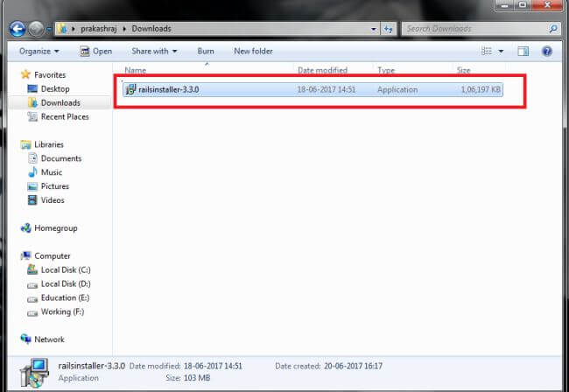Click the Network icon
569x392 pixels.
coord(25,339)
